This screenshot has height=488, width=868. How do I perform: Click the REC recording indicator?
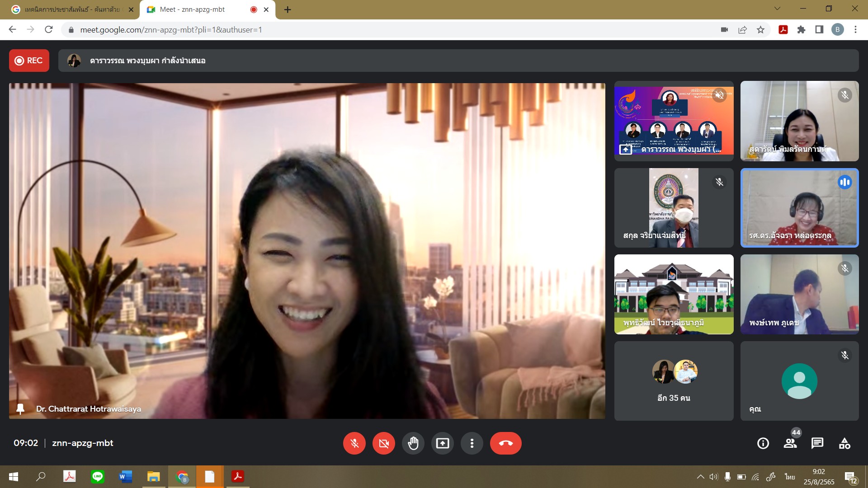[29, 61]
